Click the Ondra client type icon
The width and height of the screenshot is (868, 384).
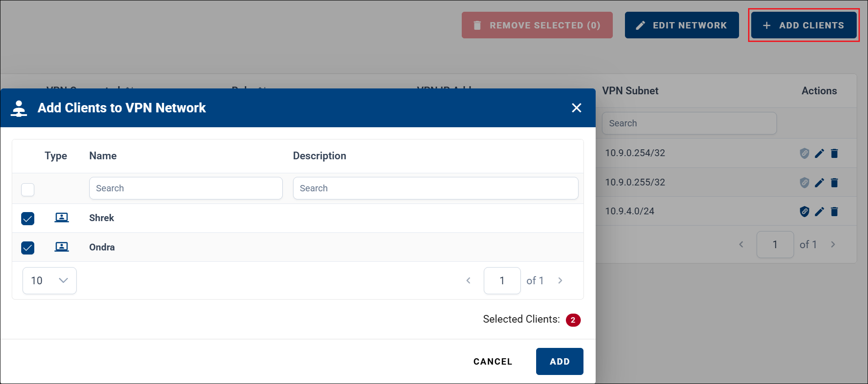pos(62,247)
